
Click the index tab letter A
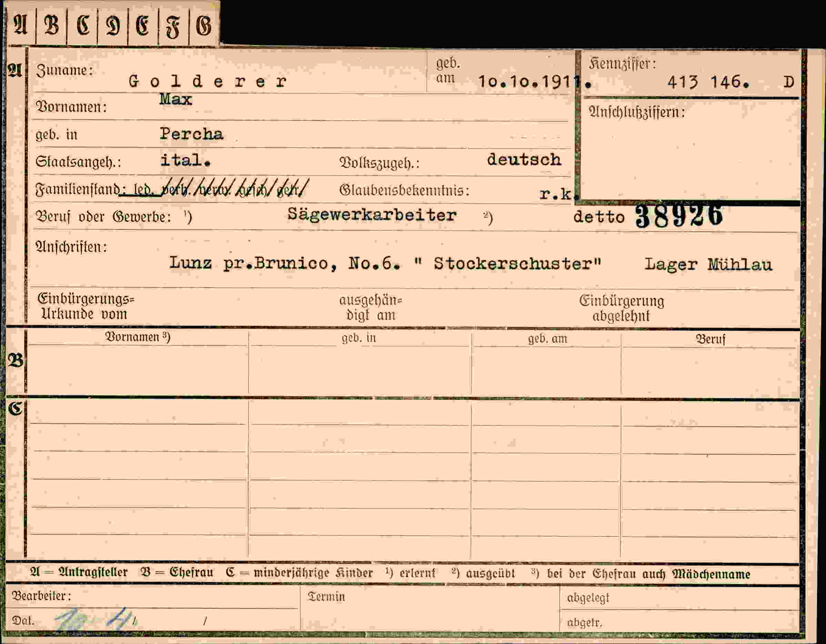click(20, 26)
